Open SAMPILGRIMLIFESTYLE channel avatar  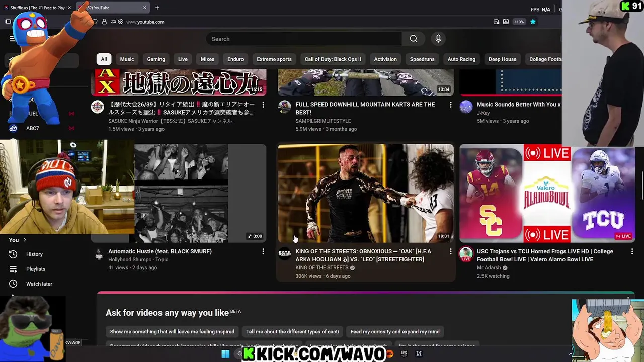click(285, 107)
